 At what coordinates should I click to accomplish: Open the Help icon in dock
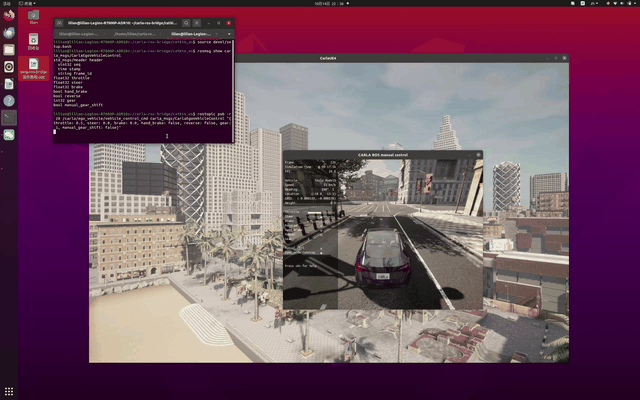click(x=9, y=100)
